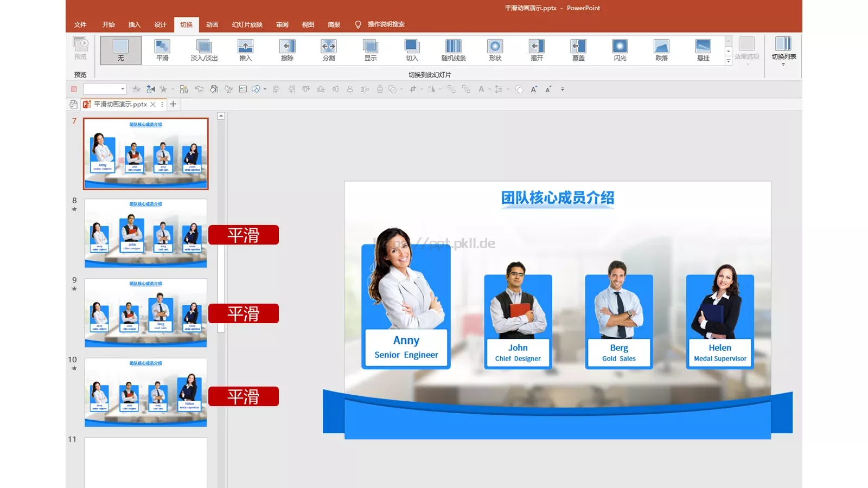This screenshot has height=488, width=868.
Task: Open the 简报 tab
Action: pyautogui.click(x=334, y=24)
